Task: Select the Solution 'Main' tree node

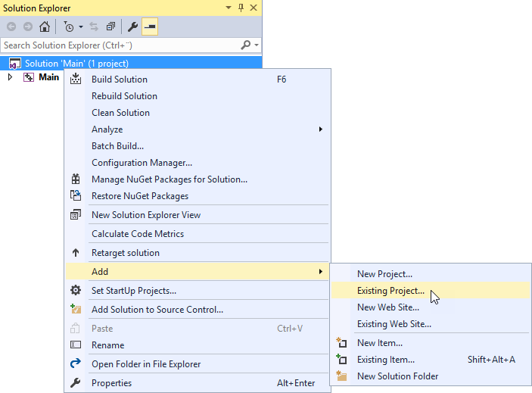Action: [76, 64]
